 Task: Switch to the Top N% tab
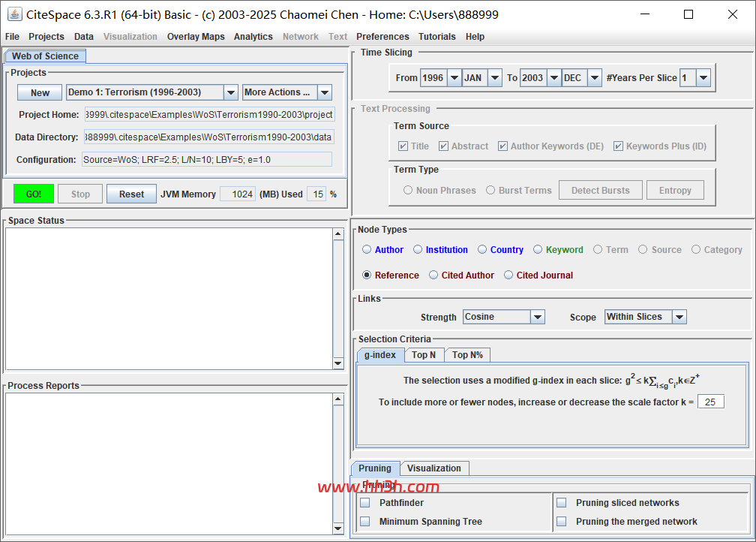pos(468,355)
